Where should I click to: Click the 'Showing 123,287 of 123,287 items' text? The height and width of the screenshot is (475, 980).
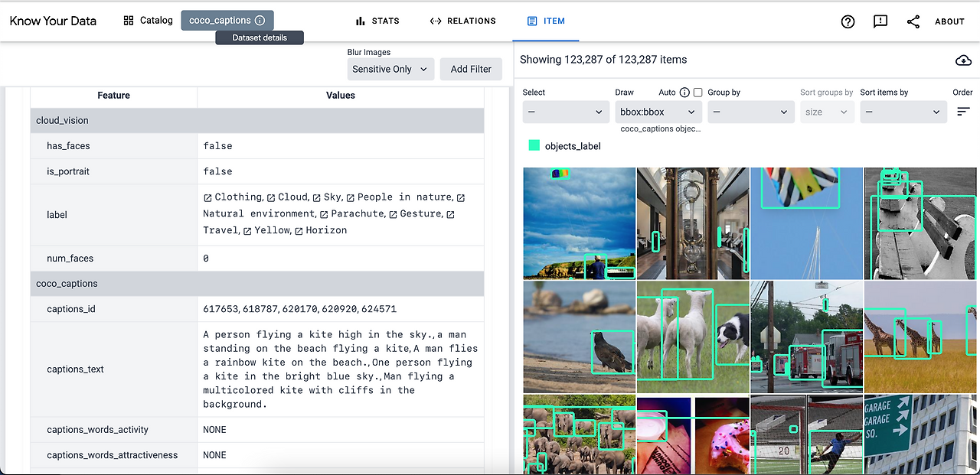pyautogui.click(x=603, y=60)
